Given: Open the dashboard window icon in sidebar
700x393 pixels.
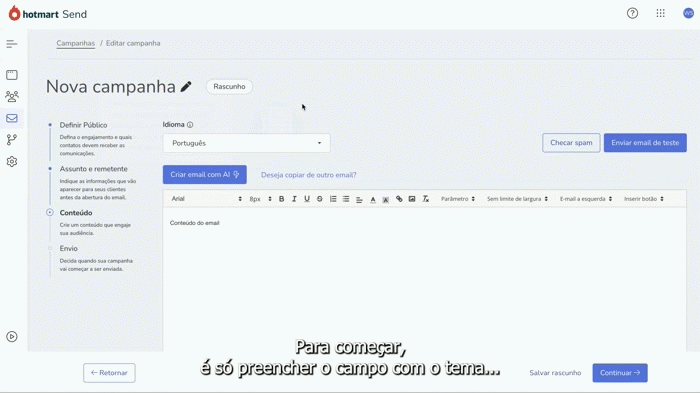Looking at the screenshot, I should [x=12, y=75].
